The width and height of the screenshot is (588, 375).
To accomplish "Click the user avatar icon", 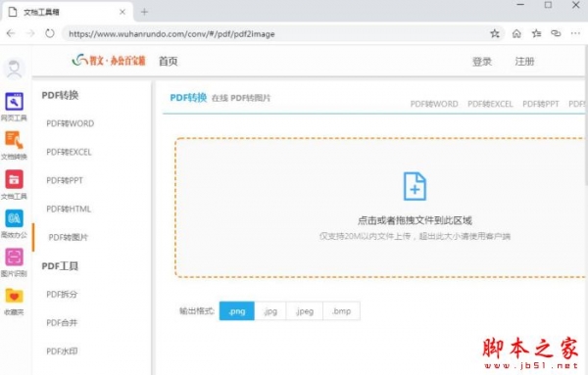I will tap(15, 69).
